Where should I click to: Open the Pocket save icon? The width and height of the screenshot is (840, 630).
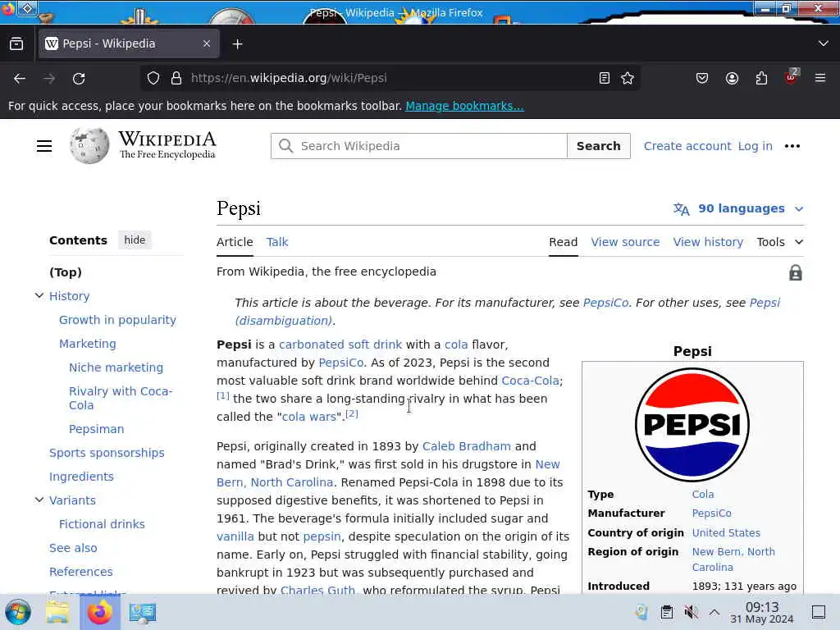pyautogui.click(x=702, y=78)
